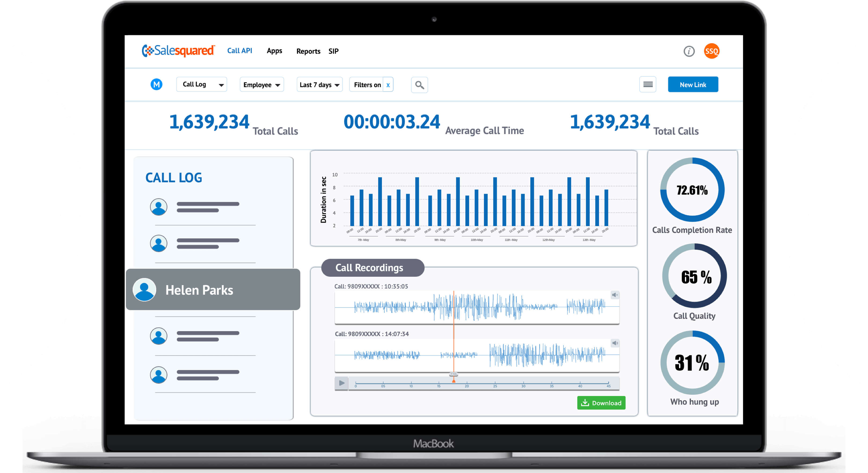Mute the 14:07:34 call recording
The width and height of the screenshot is (868, 473).
point(615,343)
